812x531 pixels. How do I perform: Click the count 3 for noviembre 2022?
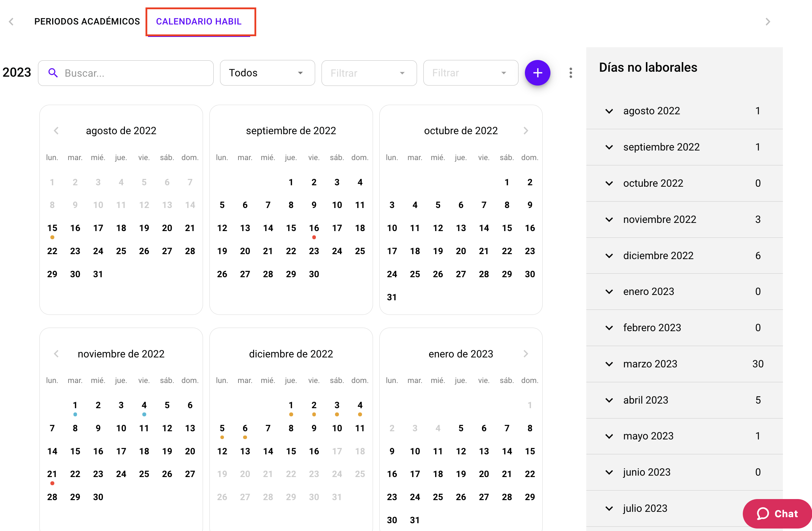click(x=758, y=219)
